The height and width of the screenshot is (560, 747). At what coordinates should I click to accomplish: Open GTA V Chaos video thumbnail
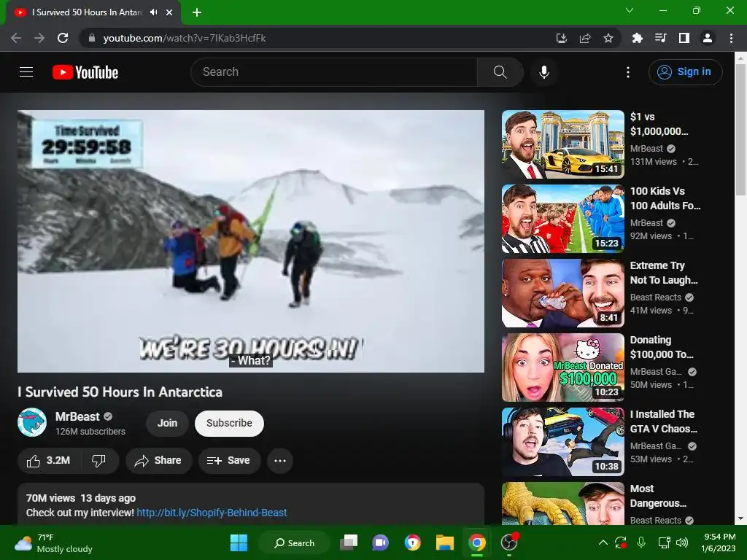tap(563, 441)
